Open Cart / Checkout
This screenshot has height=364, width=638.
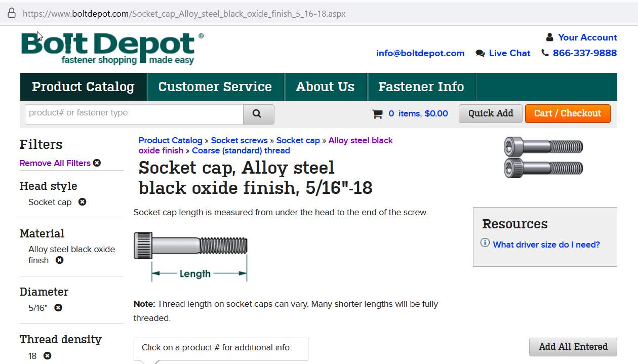click(567, 113)
